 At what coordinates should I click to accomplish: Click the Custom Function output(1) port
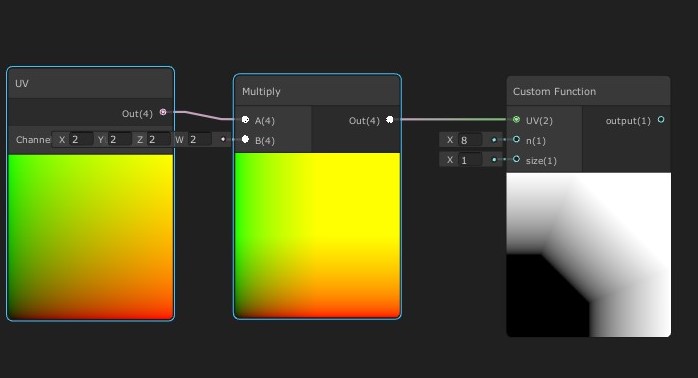[x=661, y=119]
